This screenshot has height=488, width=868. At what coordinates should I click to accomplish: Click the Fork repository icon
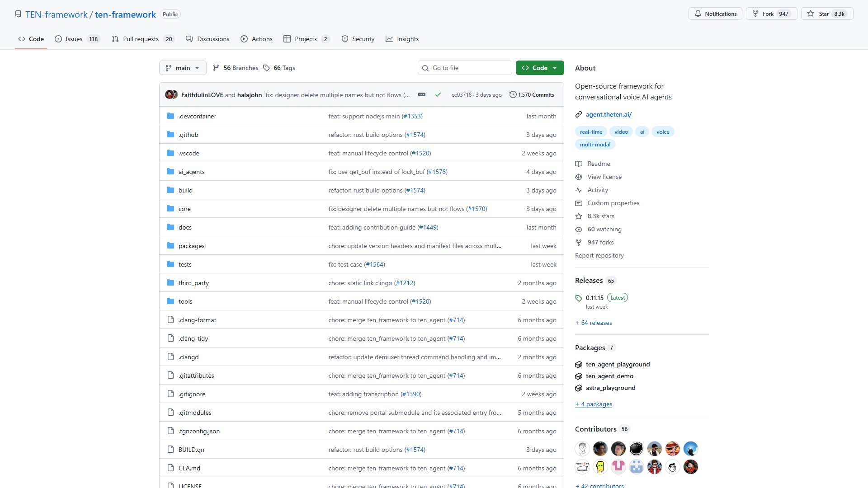point(755,14)
